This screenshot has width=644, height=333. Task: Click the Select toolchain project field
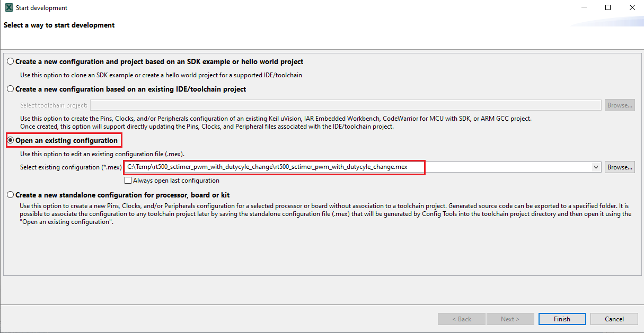345,105
